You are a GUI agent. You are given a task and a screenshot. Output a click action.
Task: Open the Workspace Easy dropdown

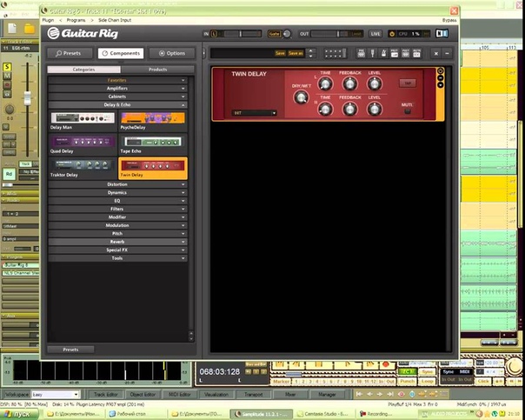pyautogui.click(x=56, y=395)
